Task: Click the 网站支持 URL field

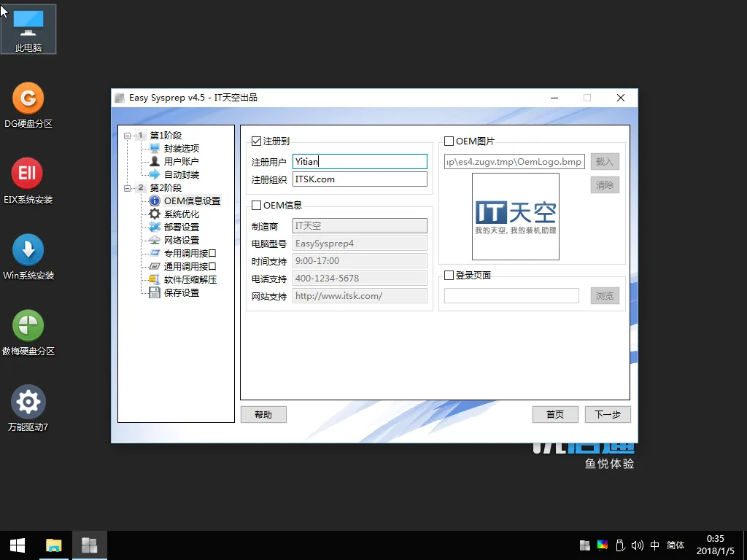Action: tap(360, 296)
